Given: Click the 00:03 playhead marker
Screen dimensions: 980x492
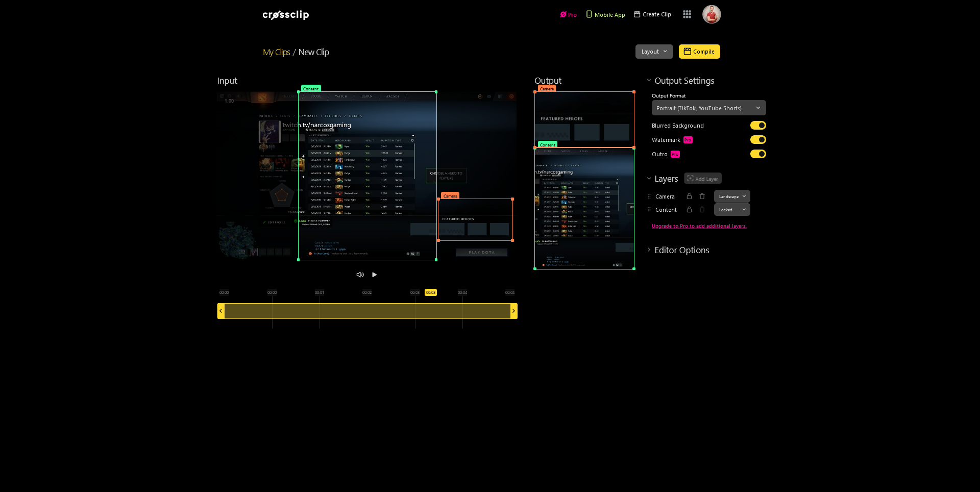Looking at the screenshot, I should coord(431,292).
